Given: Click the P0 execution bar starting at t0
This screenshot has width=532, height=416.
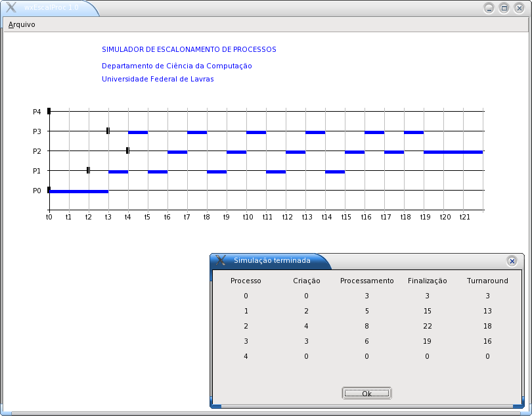Looking at the screenshot, I should [x=78, y=191].
